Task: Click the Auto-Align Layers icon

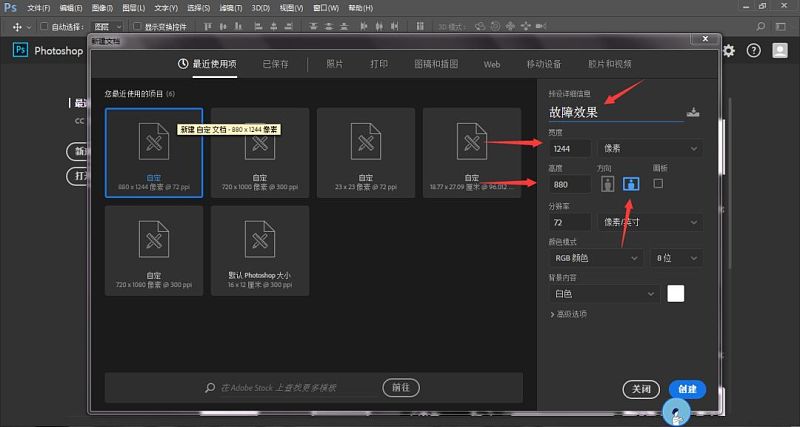Action: tap(420, 27)
